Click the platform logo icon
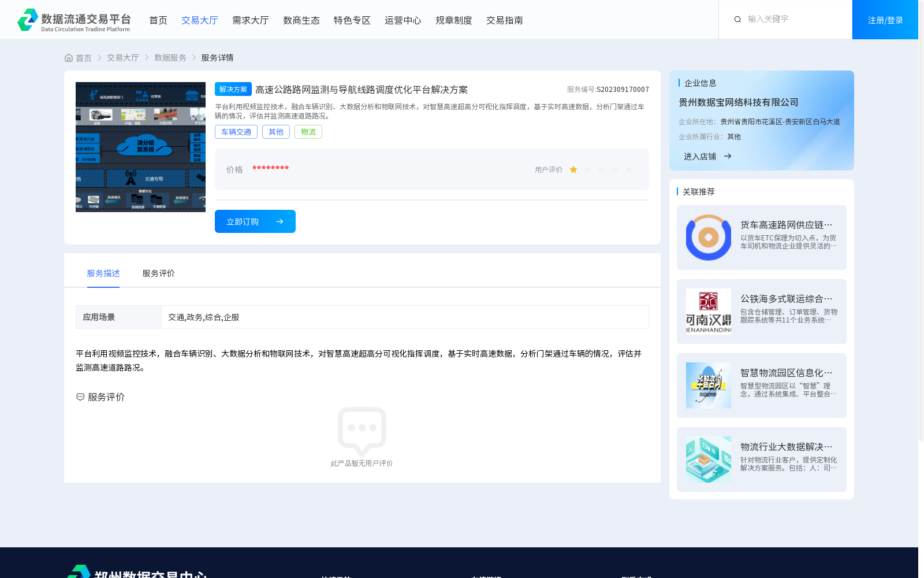The image size is (924, 578). pyautogui.click(x=28, y=20)
